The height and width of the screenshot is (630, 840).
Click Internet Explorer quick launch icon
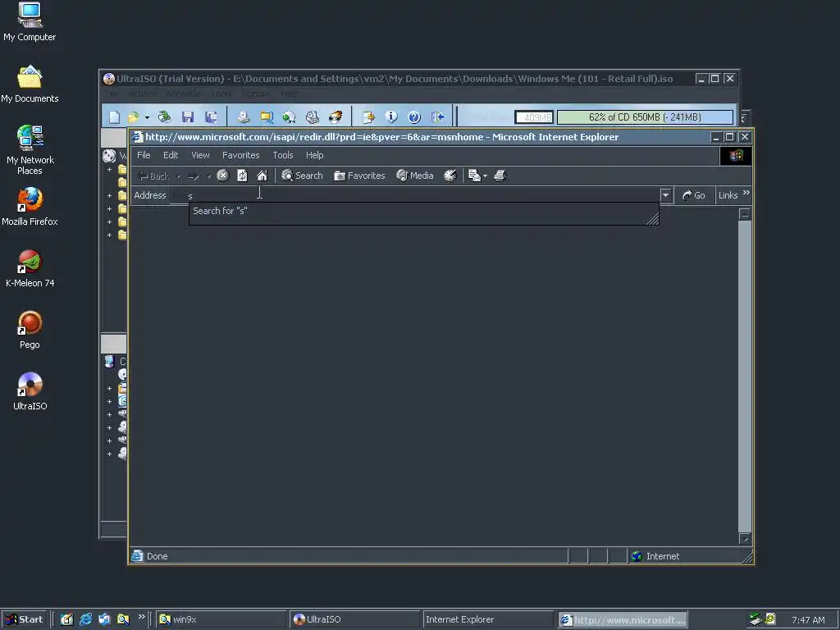coord(85,619)
